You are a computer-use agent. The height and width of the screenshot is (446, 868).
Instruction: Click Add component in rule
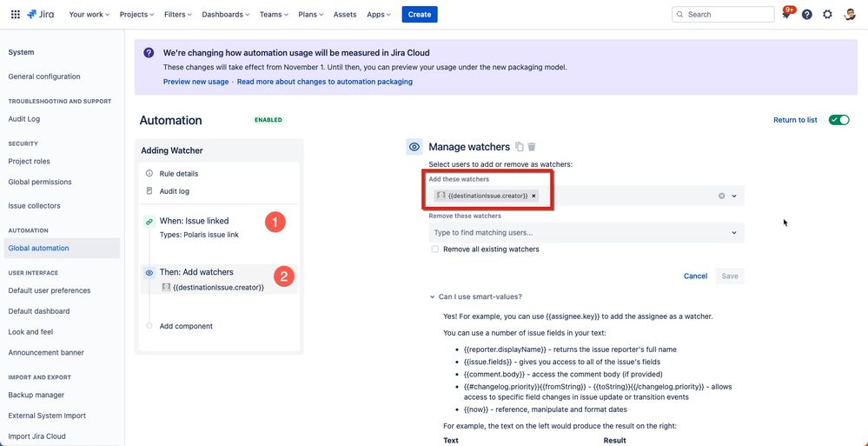tap(186, 326)
